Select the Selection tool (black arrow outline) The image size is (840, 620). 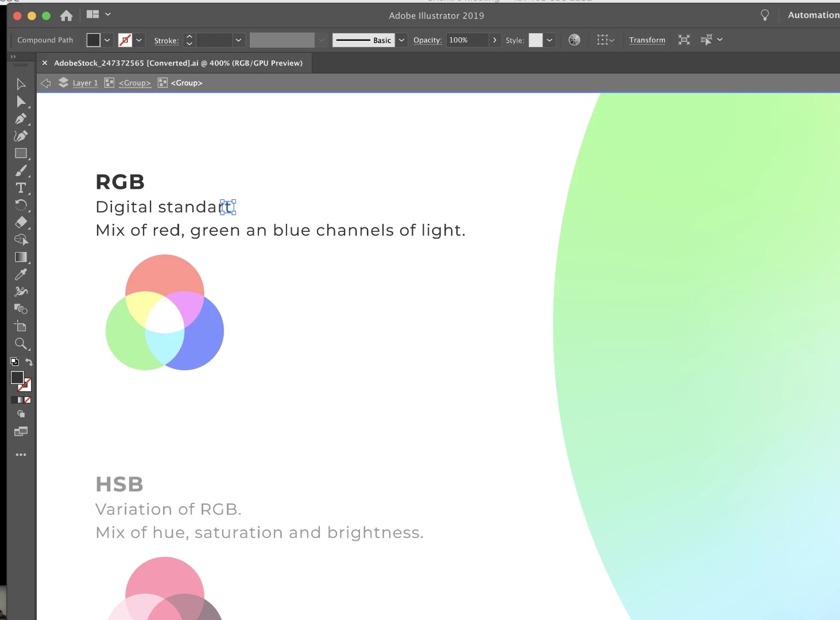click(x=21, y=84)
